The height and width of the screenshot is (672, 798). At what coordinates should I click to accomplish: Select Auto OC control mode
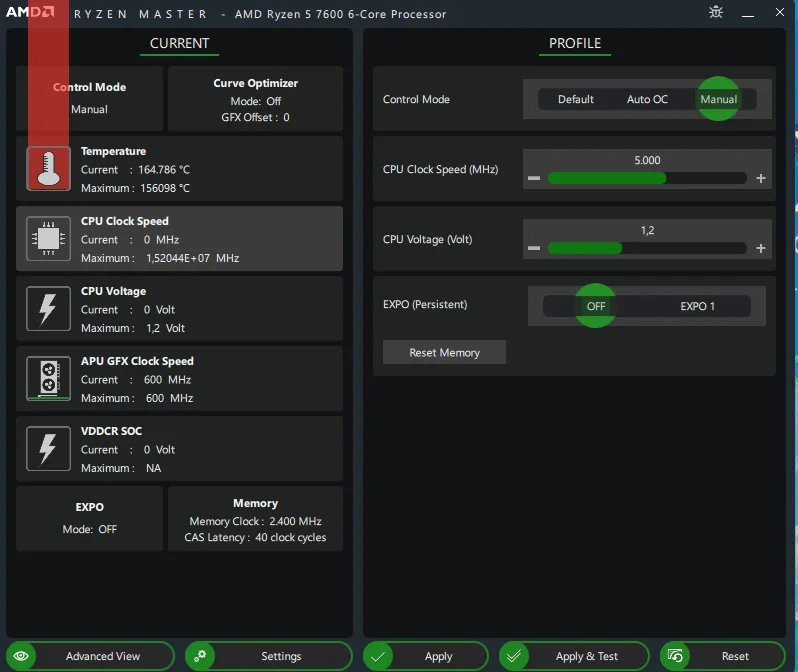click(x=647, y=99)
